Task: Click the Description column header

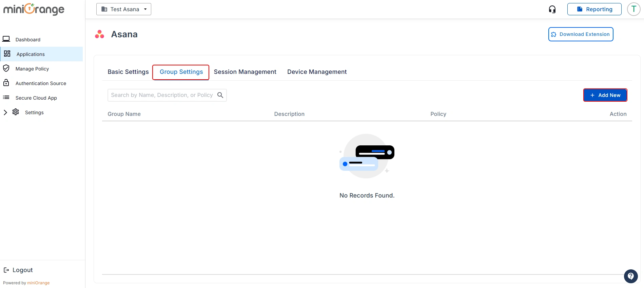Action: point(289,114)
